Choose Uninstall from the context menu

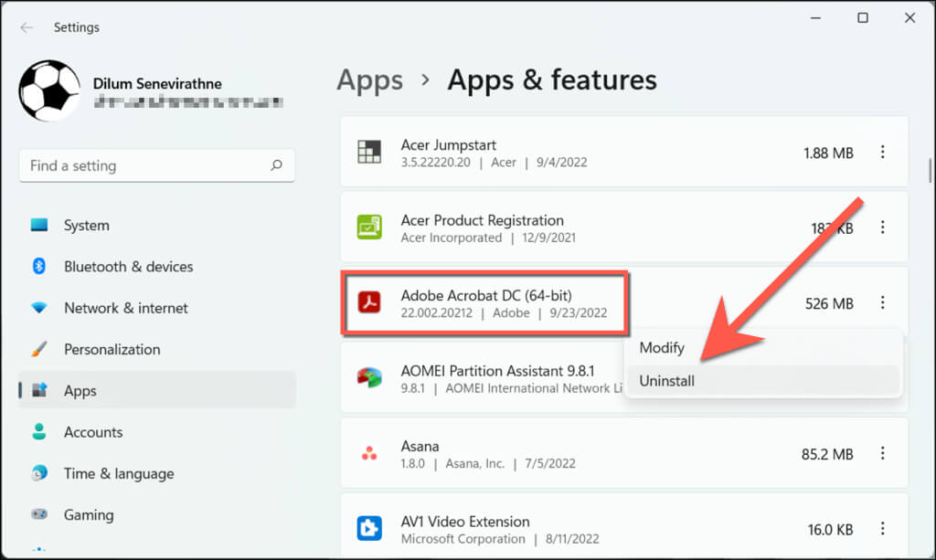(667, 381)
